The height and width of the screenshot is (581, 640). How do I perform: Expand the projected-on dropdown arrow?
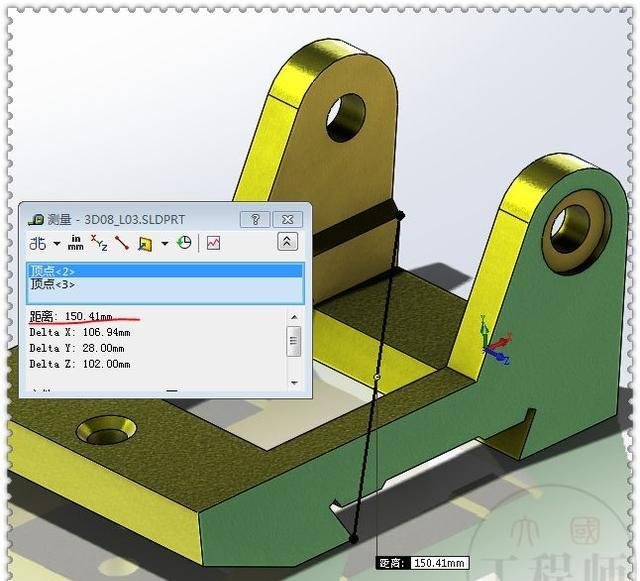click(x=164, y=244)
